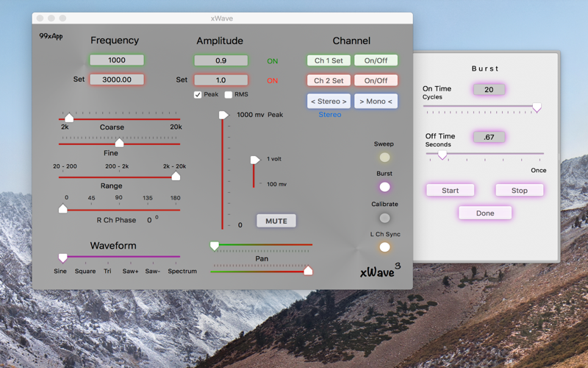
Task: Click the Frequency Set field showing 3000.00
Action: (117, 79)
